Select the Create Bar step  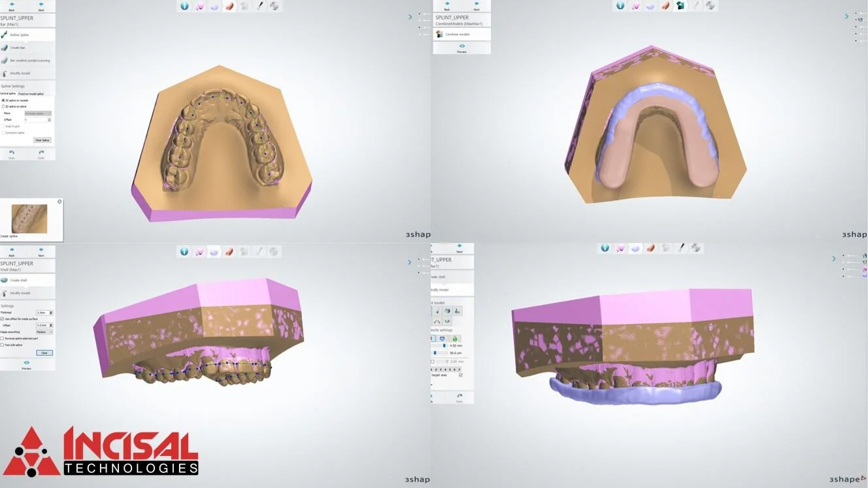tap(27, 48)
